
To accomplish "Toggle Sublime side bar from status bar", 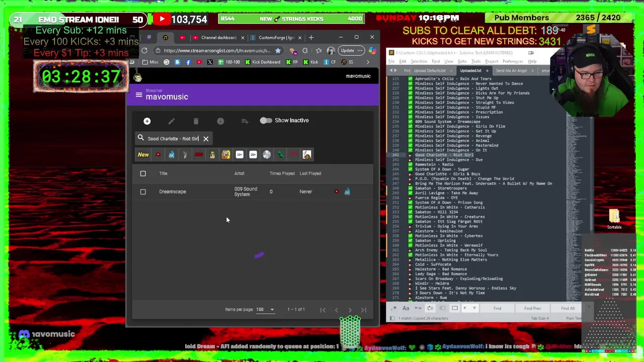I will point(392,318).
